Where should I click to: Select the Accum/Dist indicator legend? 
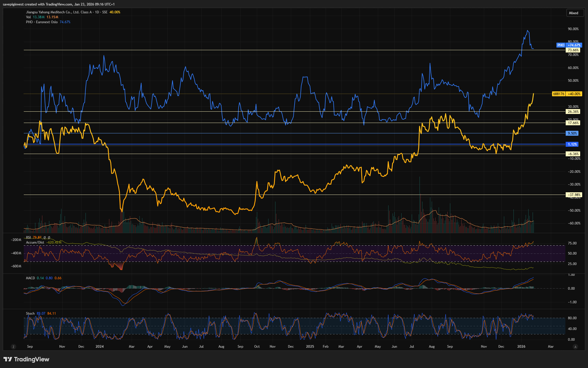(x=35, y=242)
